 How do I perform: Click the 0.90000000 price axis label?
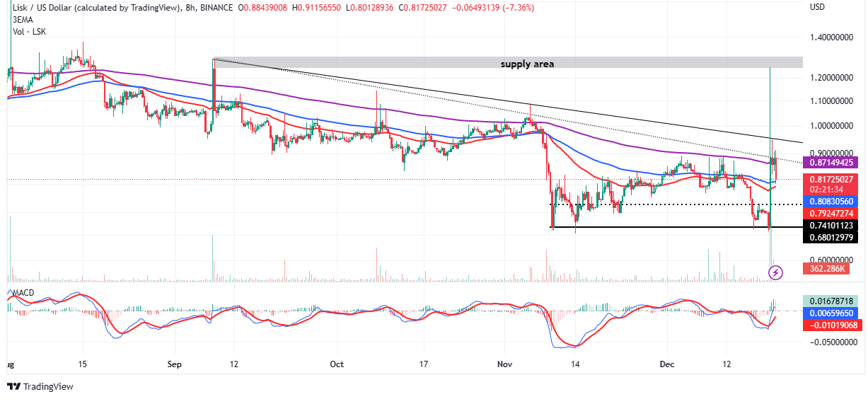[832, 153]
